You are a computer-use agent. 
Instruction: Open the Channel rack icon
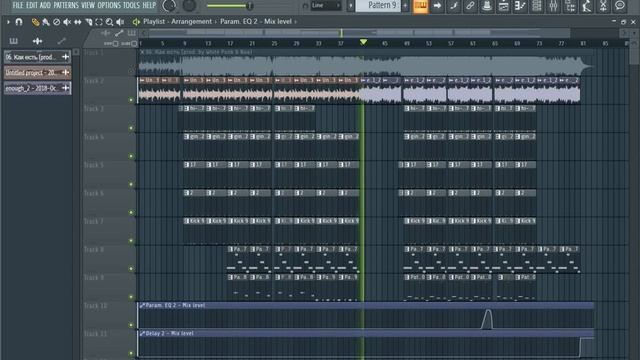click(537, 6)
